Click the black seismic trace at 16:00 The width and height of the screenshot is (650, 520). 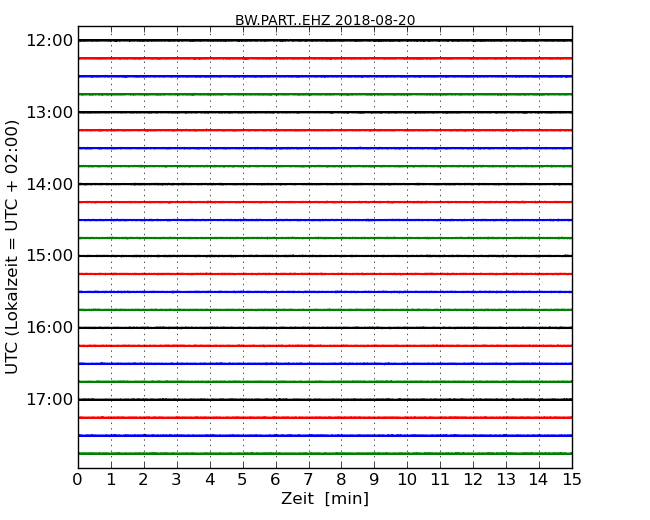[x=325, y=328]
